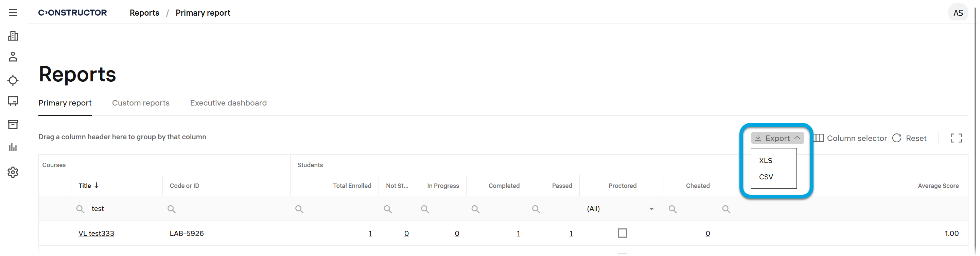980x256 pixels.
Task: Switch to the Custom reports tab
Action: (141, 103)
